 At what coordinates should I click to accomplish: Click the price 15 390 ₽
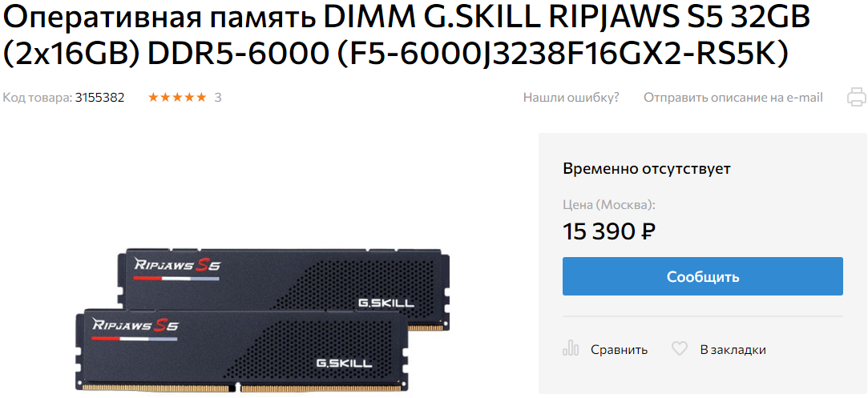pos(609,231)
